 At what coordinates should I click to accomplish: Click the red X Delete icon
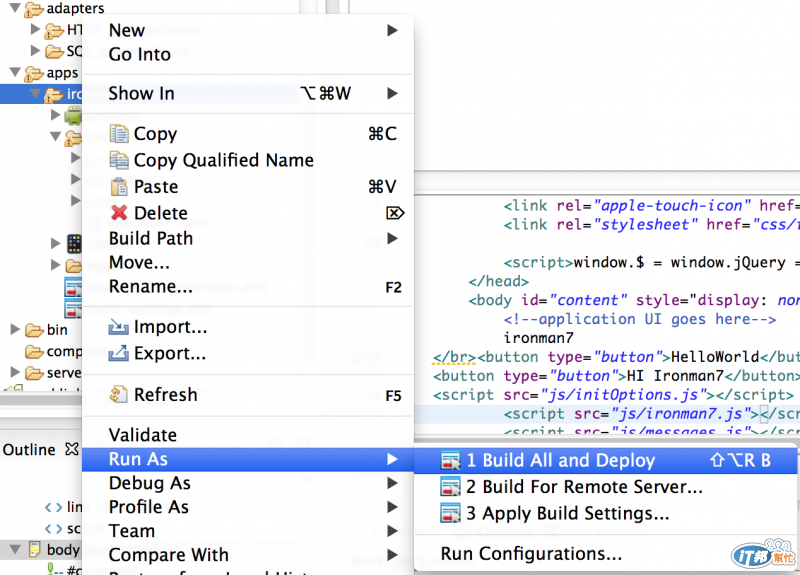click(x=119, y=213)
